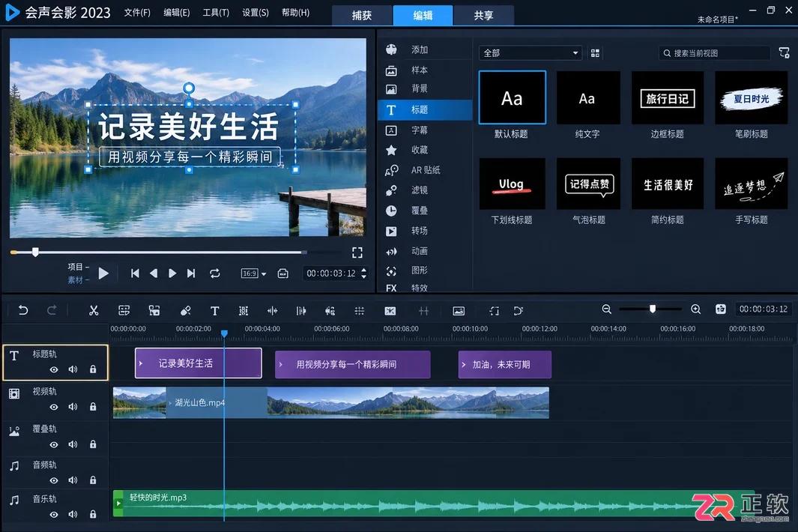This screenshot has height=532, width=798.
Task: Click the image track icon in timeline toolbar
Action: [459, 310]
